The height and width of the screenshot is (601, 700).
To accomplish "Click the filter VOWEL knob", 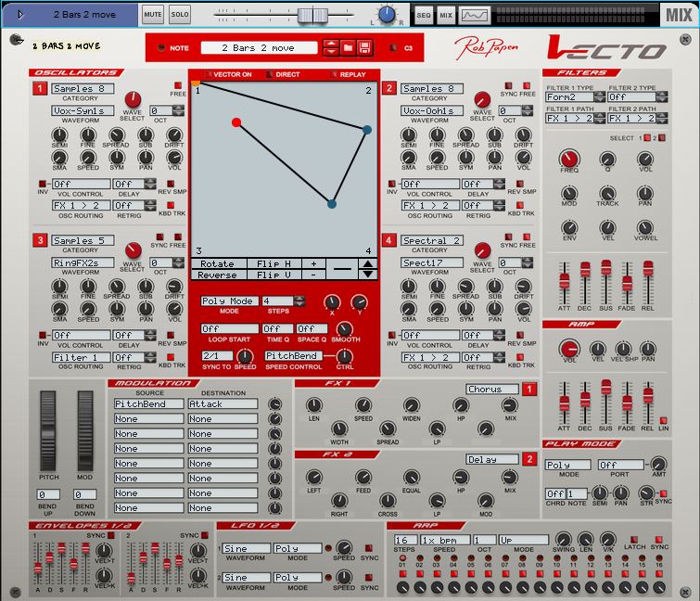I will tap(645, 227).
